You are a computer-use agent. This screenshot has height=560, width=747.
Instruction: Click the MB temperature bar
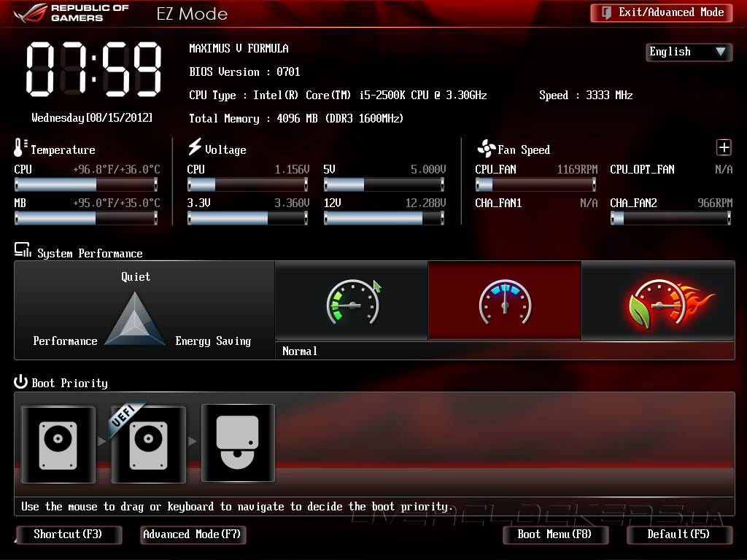pyautogui.click(x=86, y=218)
